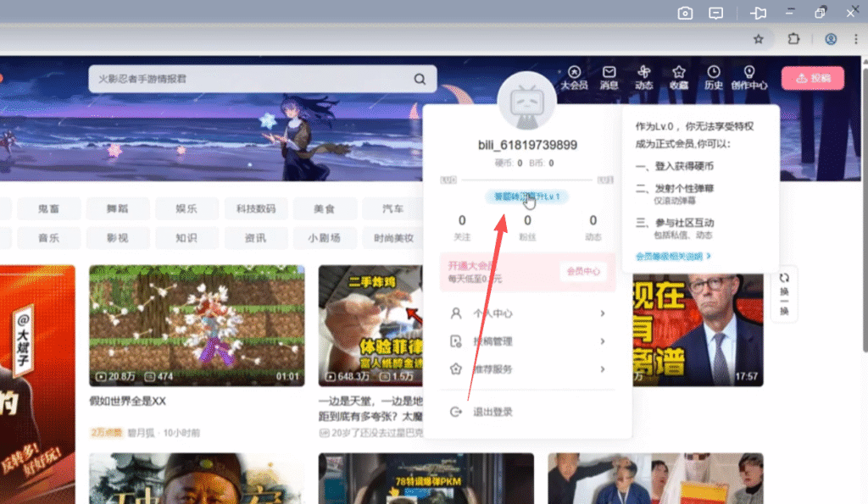The image size is (868, 504).
Task: Expand the 投稿管理 submenu chevron
Action: [604, 341]
